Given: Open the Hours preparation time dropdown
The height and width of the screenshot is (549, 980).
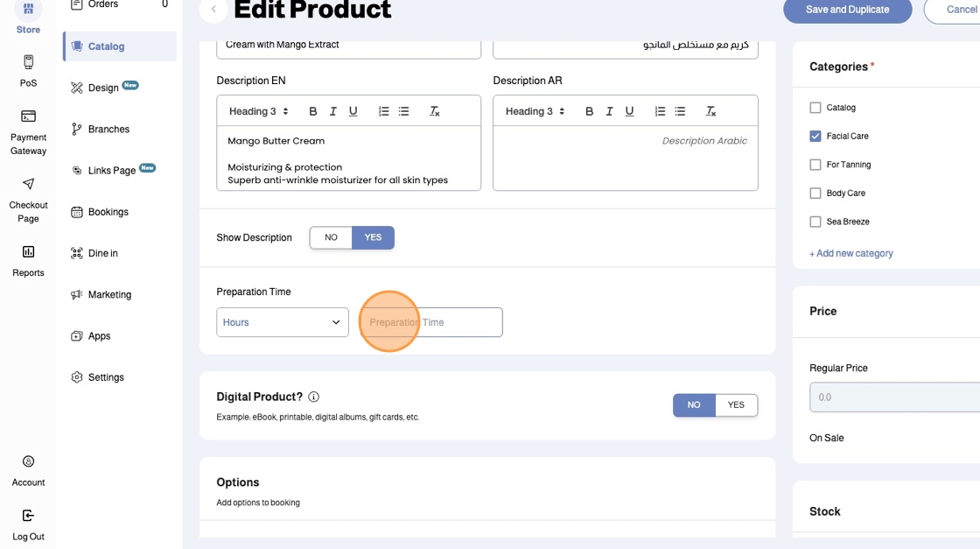Looking at the screenshot, I should point(282,322).
